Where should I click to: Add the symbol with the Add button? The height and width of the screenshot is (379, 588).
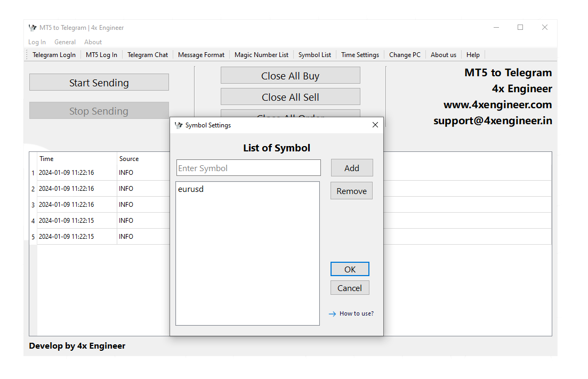352,168
